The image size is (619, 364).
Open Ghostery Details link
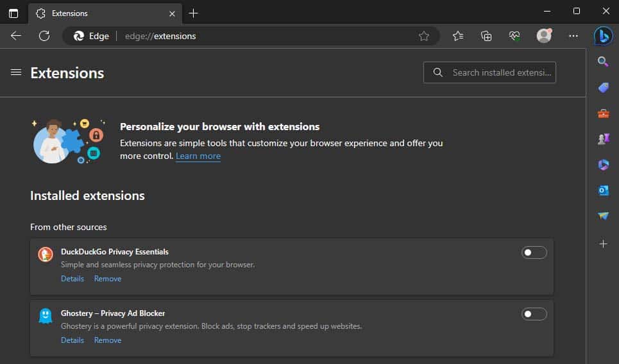[72, 340]
